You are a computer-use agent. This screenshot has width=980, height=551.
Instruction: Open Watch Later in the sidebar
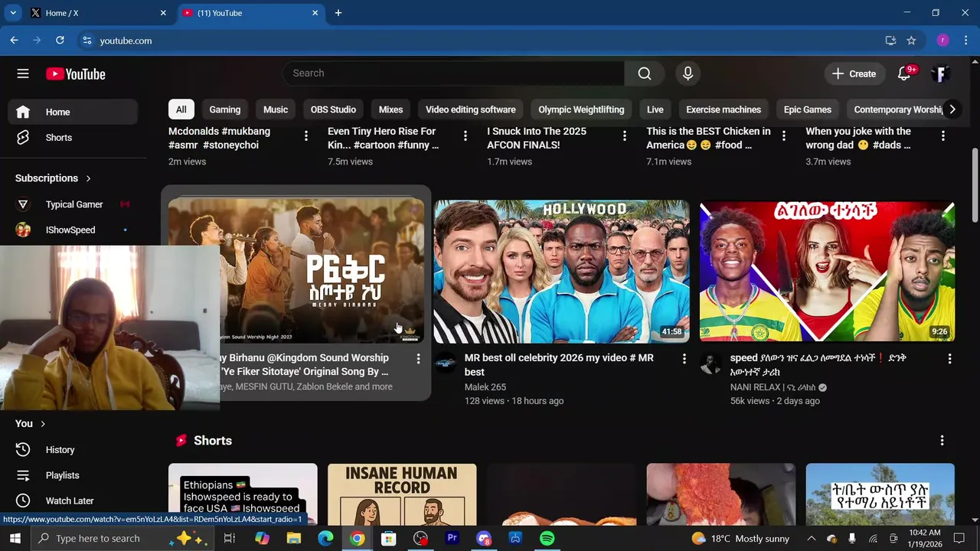point(73,500)
